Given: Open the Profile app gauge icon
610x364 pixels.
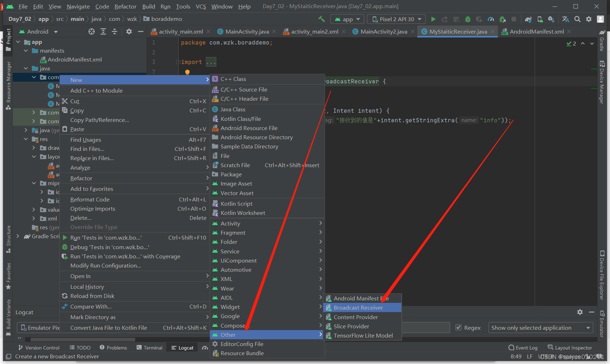Looking at the screenshot, I should 491,19.
